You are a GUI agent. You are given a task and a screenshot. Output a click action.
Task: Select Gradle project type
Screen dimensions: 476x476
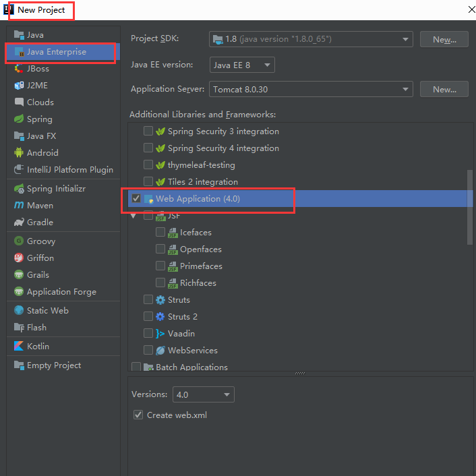coord(63,222)
